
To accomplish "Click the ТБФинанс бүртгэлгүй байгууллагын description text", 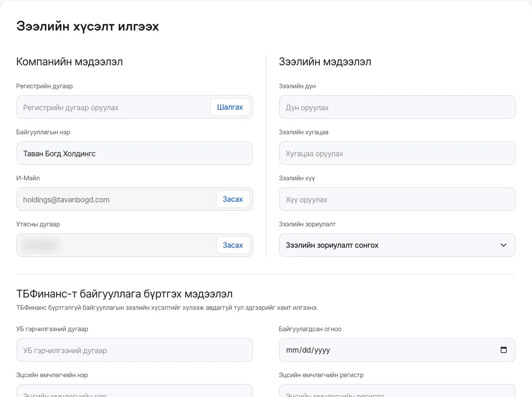I will tap(167, 308).
